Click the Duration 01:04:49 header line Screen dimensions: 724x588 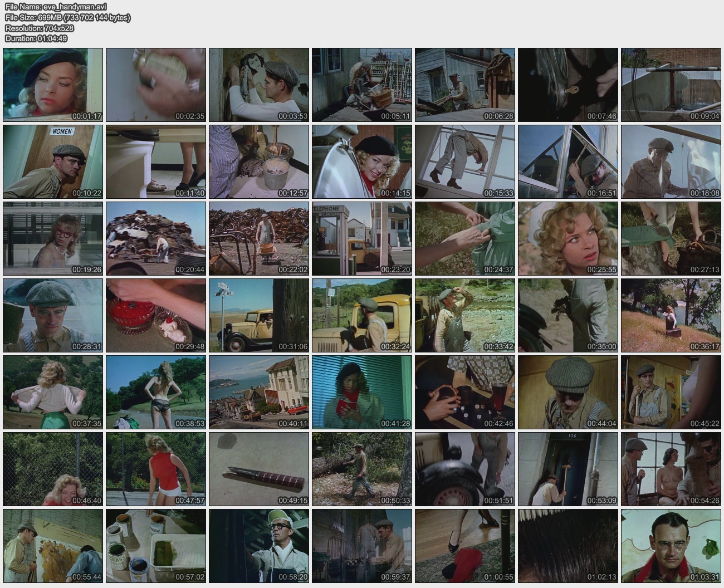point(36,38)
